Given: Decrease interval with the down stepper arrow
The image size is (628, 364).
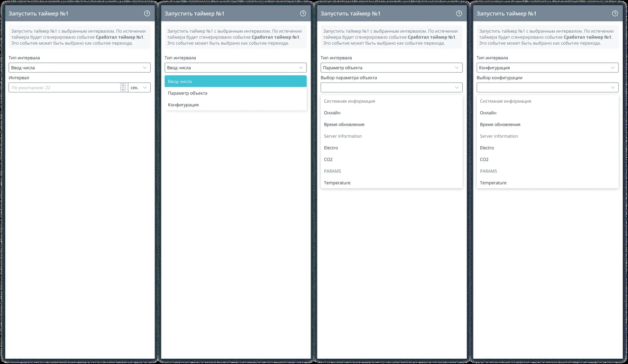Looking at the screenshot, I should (x=123, y=90).
